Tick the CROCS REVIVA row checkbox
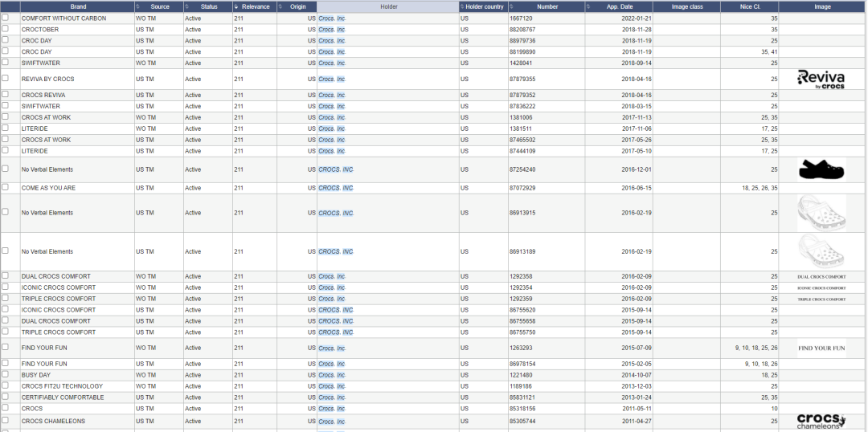Viewport: 868px width, 432px height. coord(5,95)
